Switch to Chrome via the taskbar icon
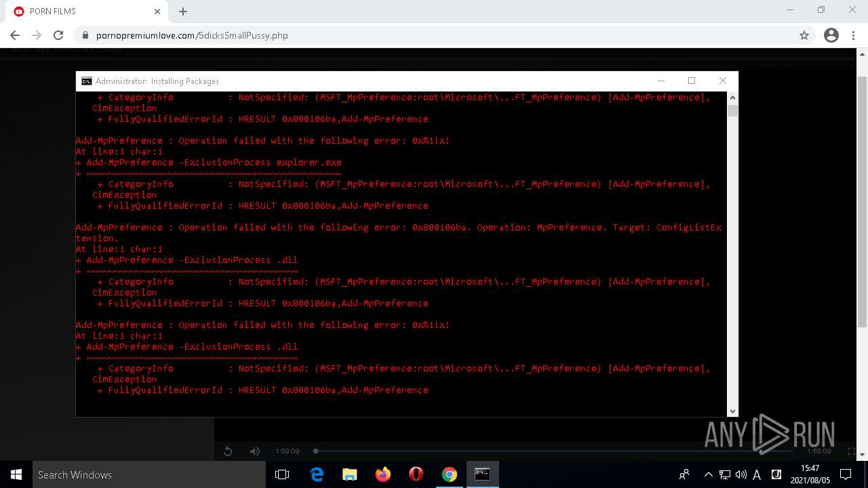868x488 pixels. 450,474
